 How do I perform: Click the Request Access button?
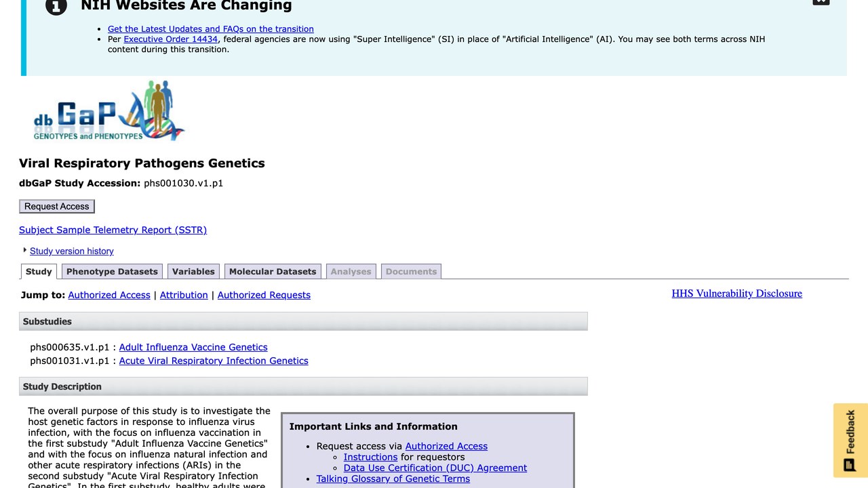[57, 206]
